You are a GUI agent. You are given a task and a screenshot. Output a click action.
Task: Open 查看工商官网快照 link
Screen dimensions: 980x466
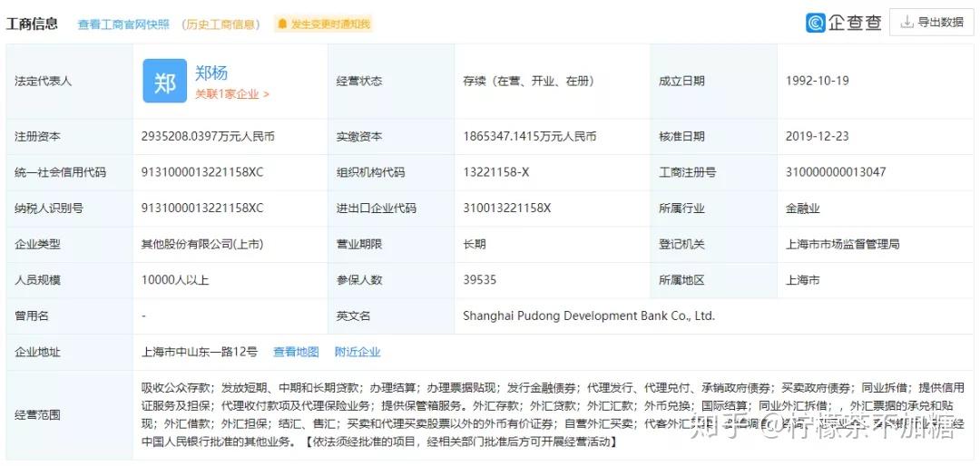point(123,24)
